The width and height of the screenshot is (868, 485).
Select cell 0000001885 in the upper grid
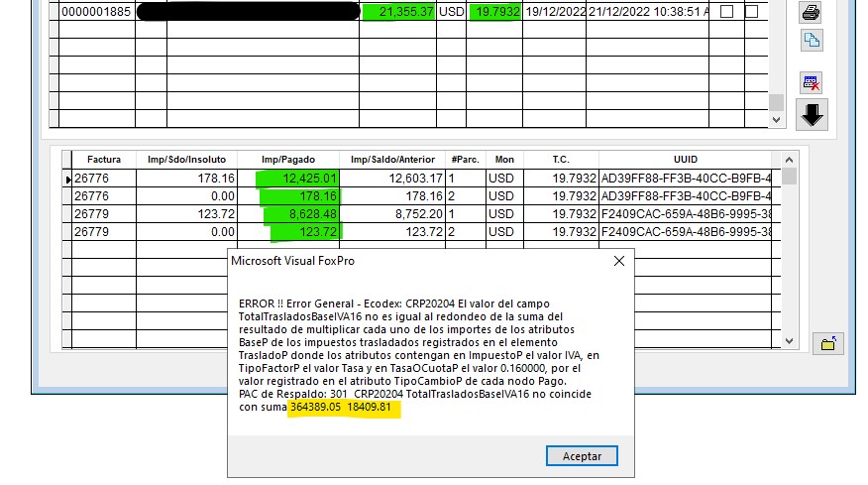click(x=96, y=12)
